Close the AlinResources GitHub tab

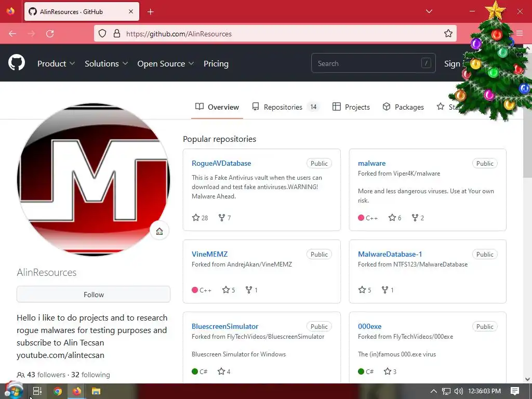[x=131, y=11]
